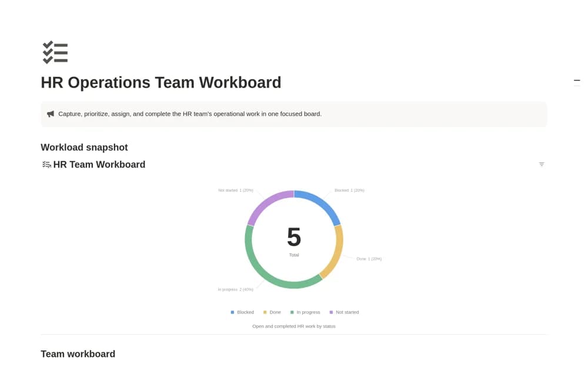The width and height of the screenshot is (588, 367).
Task: Click the 'In progress 2 (40%)' chart label
Action: [236, 290]
